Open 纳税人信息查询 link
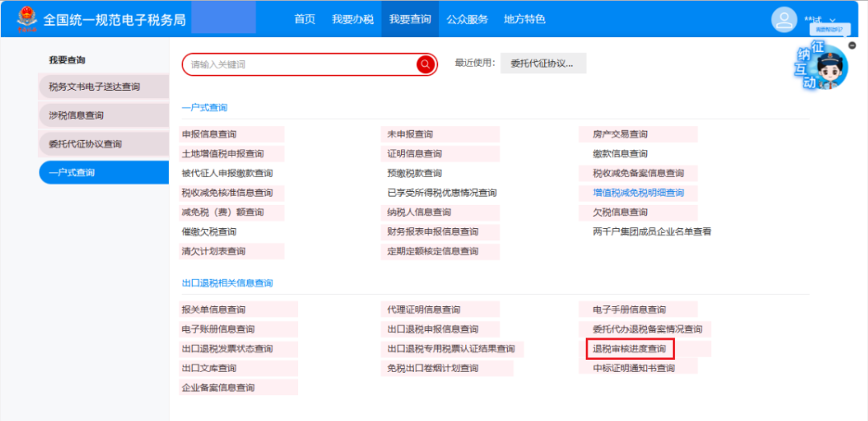Screen dimensions: 868x421 pos(419,213)
